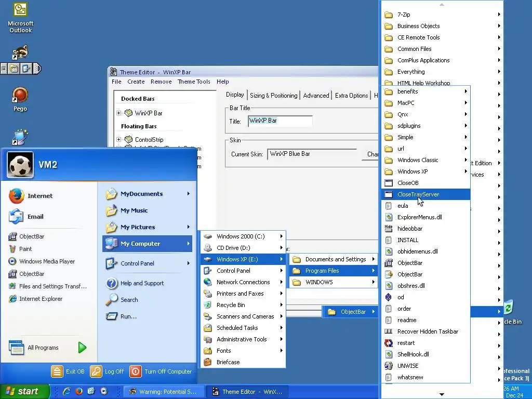
Task: Switch to Warning: Potential taskbar button
Action: click(x=164, y=392)
